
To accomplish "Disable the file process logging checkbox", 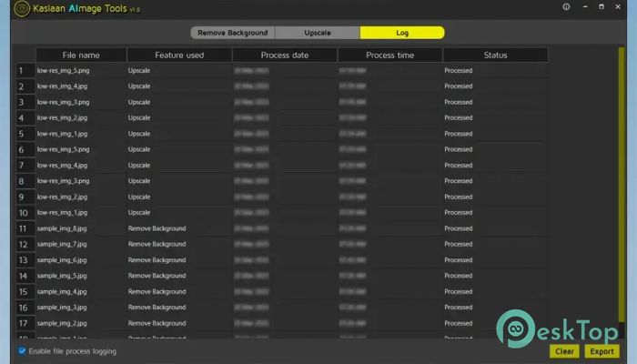I will pos(22,350).
